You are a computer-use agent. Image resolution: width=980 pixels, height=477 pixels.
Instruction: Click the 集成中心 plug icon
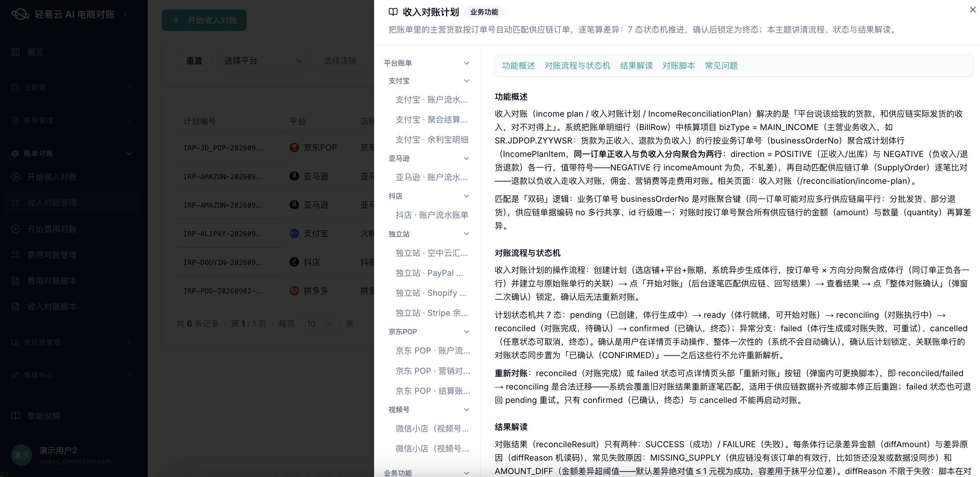point(15,375)
